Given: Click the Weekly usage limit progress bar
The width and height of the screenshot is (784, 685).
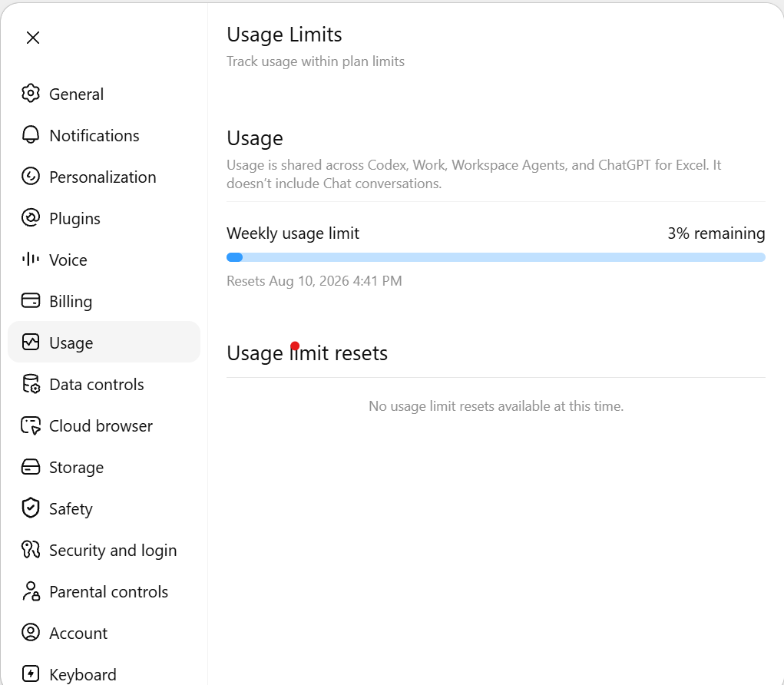Looking at the screenshot, I should click(496, 257).
